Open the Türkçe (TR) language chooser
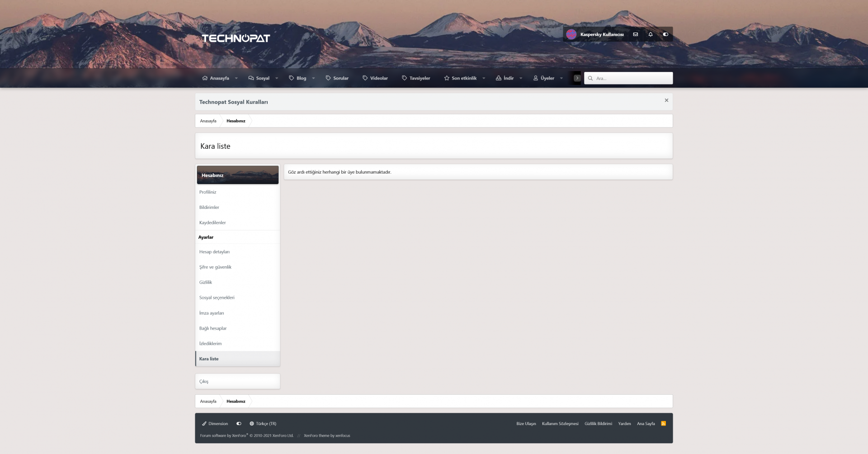The image size is (868, 454). (263, 424)
